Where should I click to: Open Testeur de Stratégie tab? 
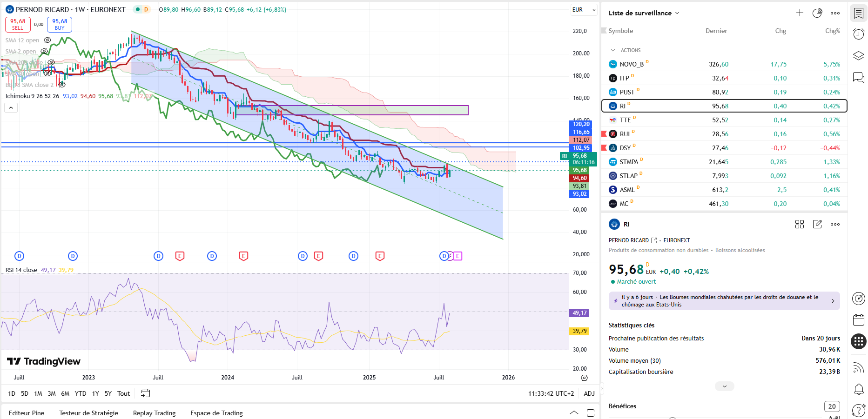(88, 413)
